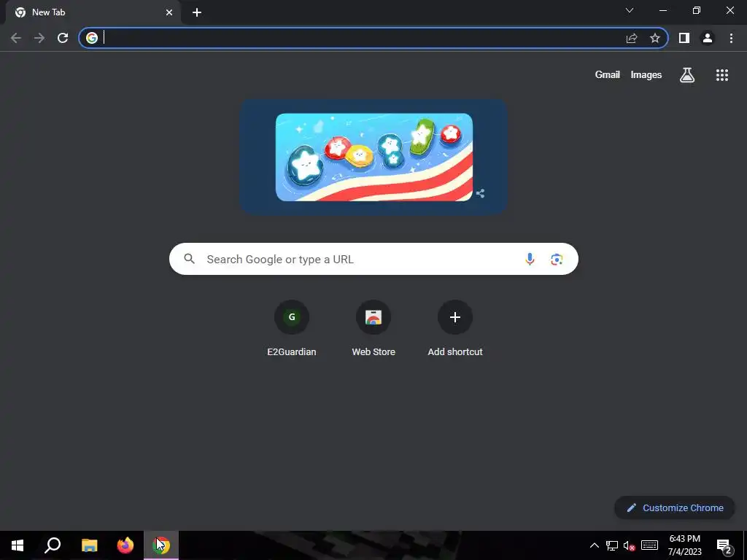Open Search Labs flask icon

(687, 75)
